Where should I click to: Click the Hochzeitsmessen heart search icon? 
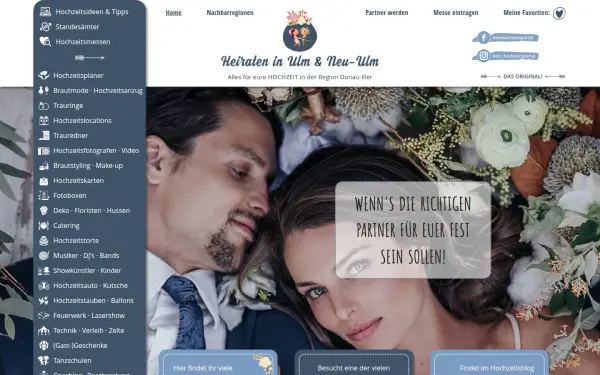coord(45,41)
